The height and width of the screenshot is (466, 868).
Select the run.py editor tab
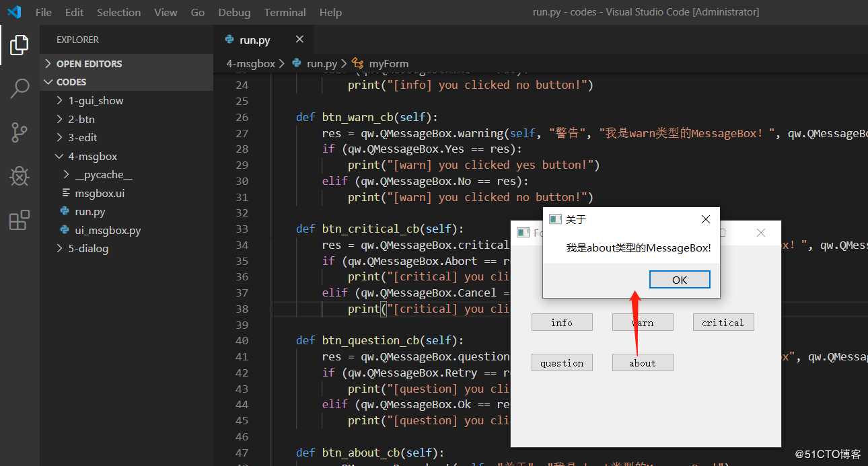(x=264, y=40)
